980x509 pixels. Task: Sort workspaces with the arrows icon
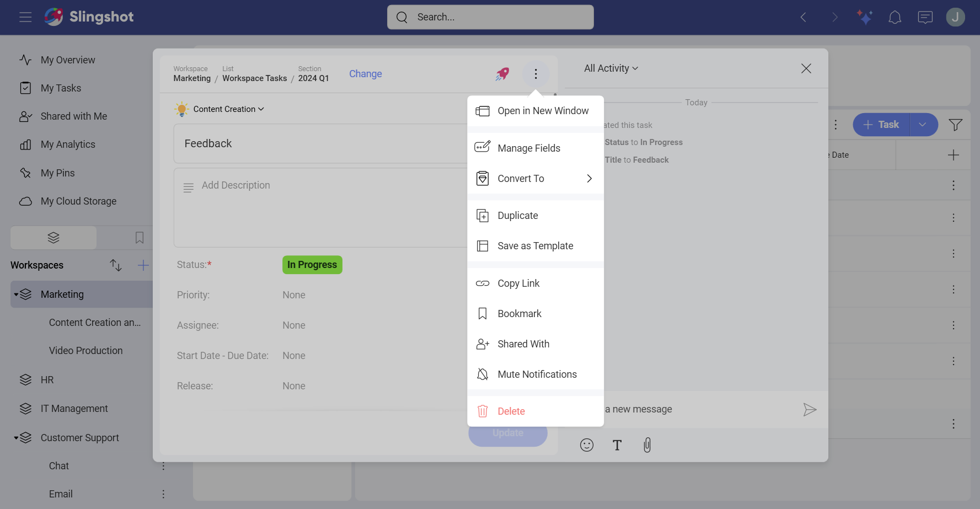[115, 265]
